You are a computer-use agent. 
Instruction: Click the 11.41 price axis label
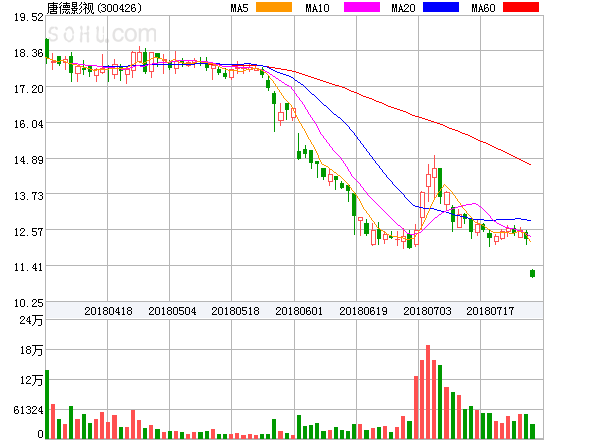pyautogui.click(x=29, y=267)
